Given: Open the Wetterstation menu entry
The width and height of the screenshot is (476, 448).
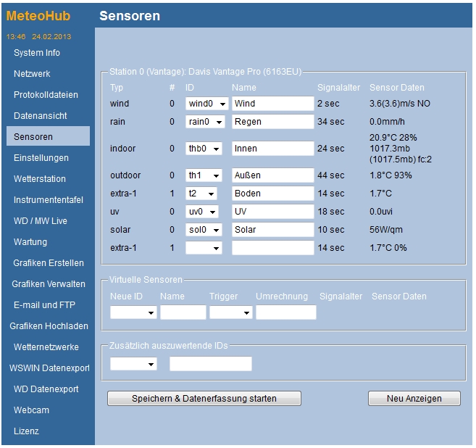Looking at the screenshot, I should 40,179.
